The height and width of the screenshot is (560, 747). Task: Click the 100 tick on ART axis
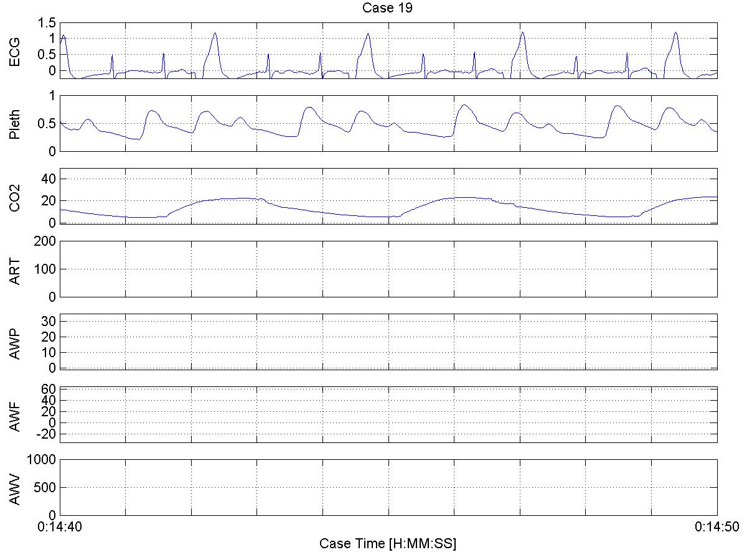[46, 269]
